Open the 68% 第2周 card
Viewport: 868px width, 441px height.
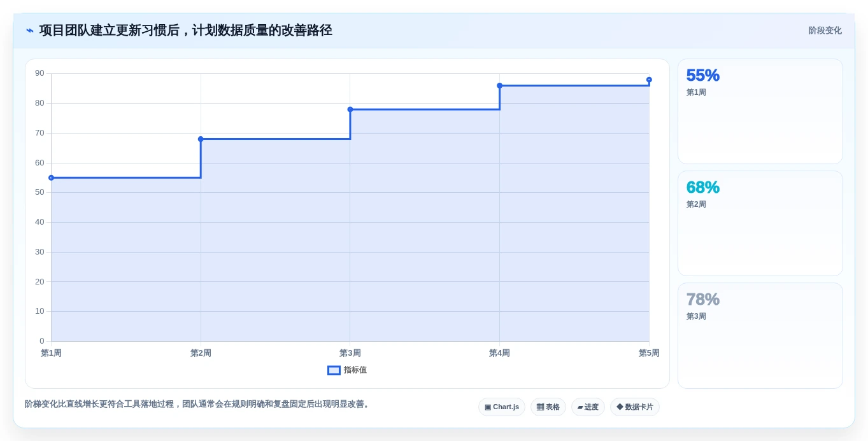pos(760,223)
